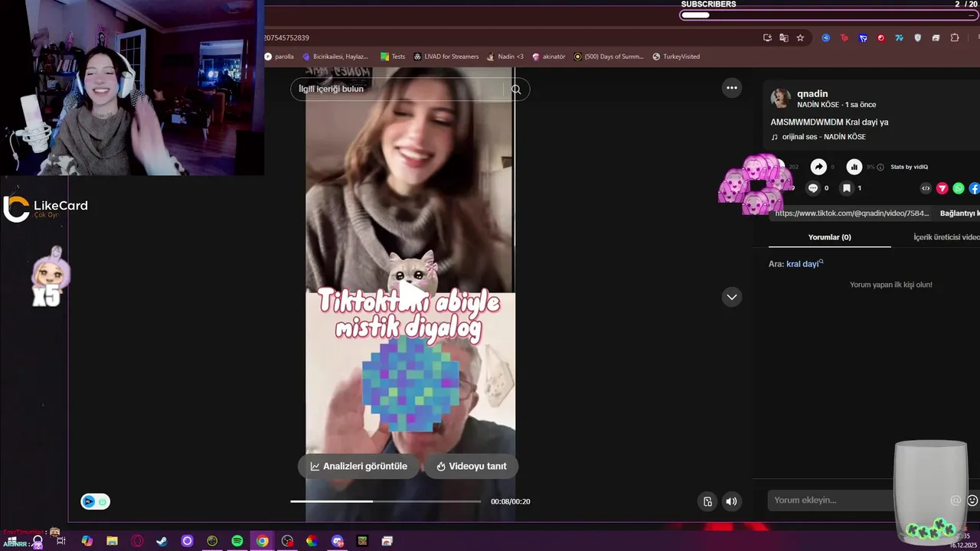
Task: Share via the red send-to-friends icon
Action: click(x=942, y=188)
